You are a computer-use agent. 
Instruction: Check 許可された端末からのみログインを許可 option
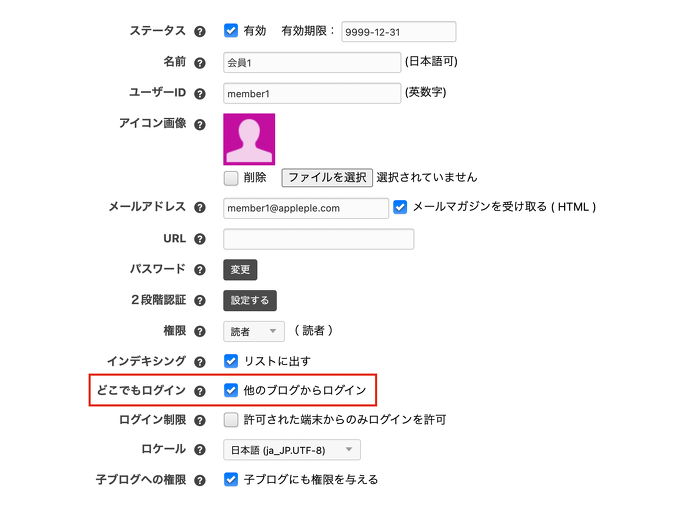[x=231, y=420]
